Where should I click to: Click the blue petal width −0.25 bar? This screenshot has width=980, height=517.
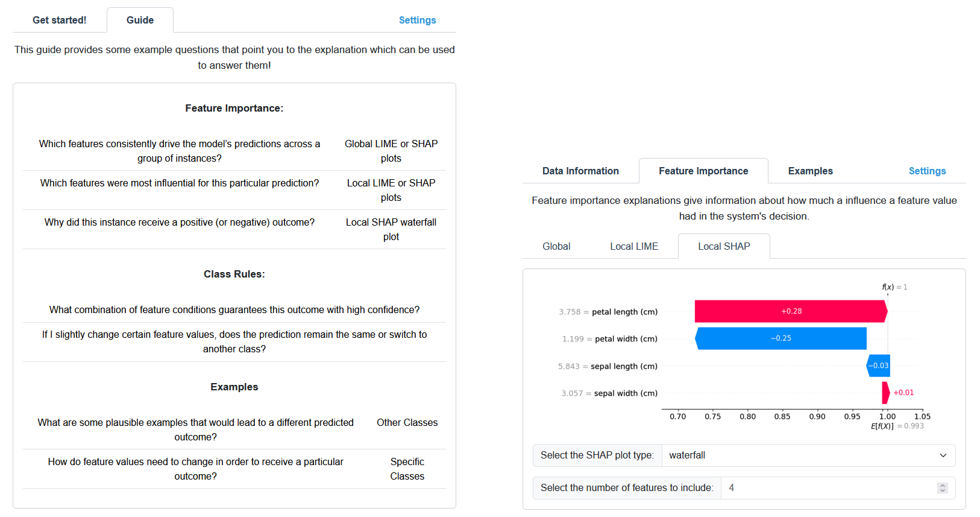[x=781, y=338]
